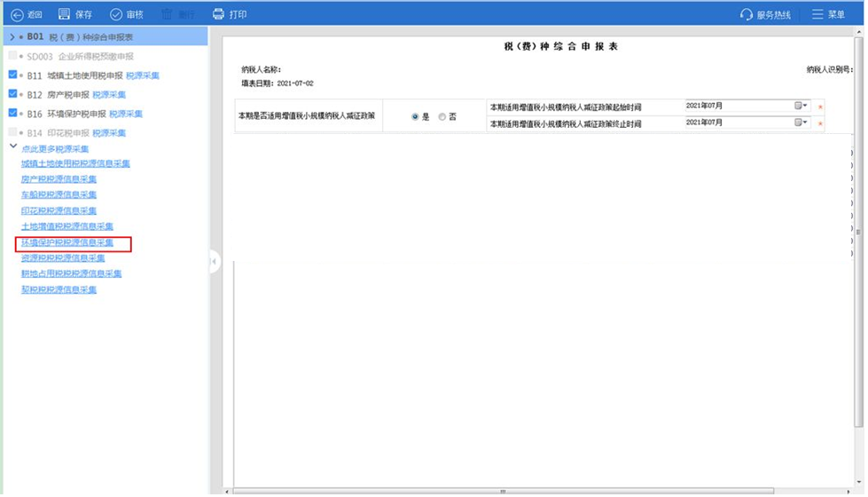Open 契税税源信息采集 link
Image resolution: width=868 pixels, height=497 pixels.
point(59,289)
